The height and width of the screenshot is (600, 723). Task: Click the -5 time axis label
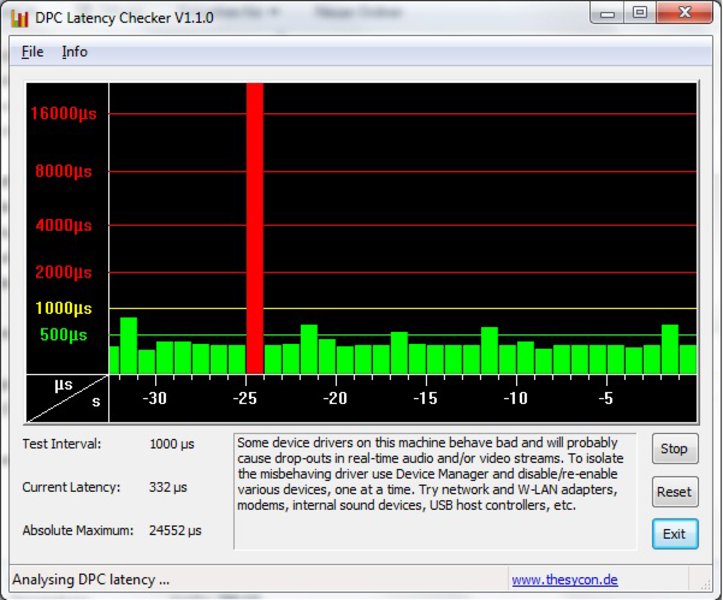pos(606,398)
